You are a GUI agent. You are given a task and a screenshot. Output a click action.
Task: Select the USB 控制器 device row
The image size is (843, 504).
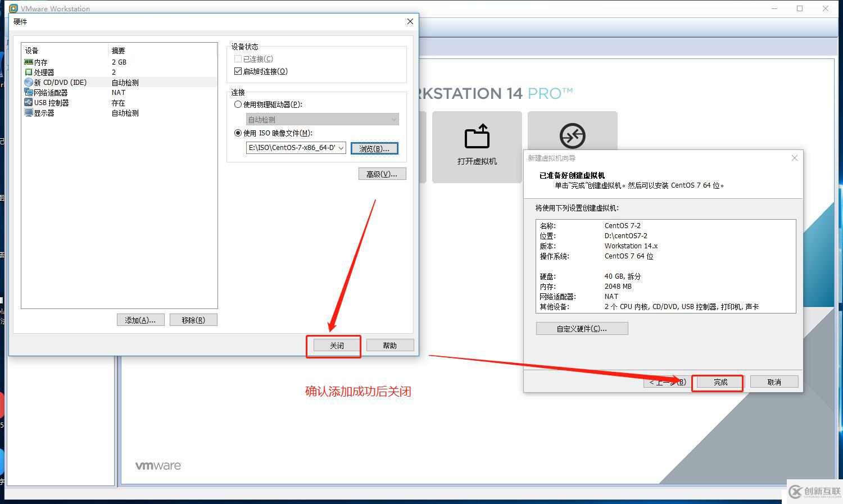click(119, 102)
